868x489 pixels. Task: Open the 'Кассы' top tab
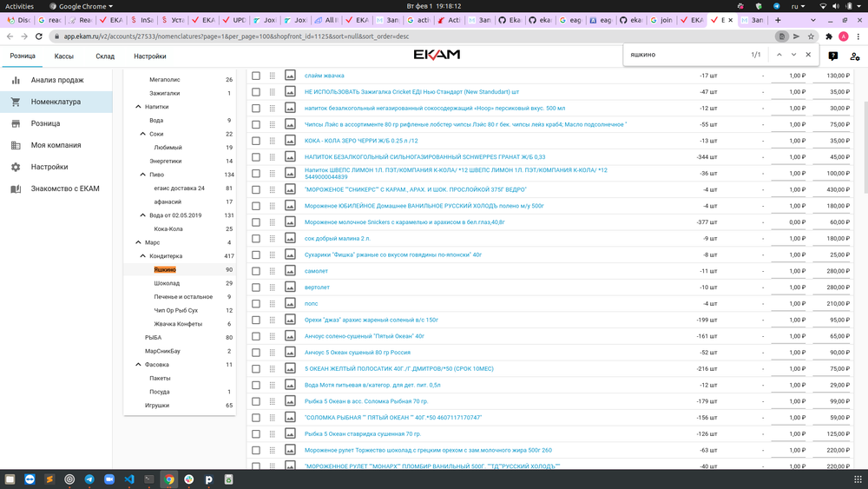tap(64, 56)
